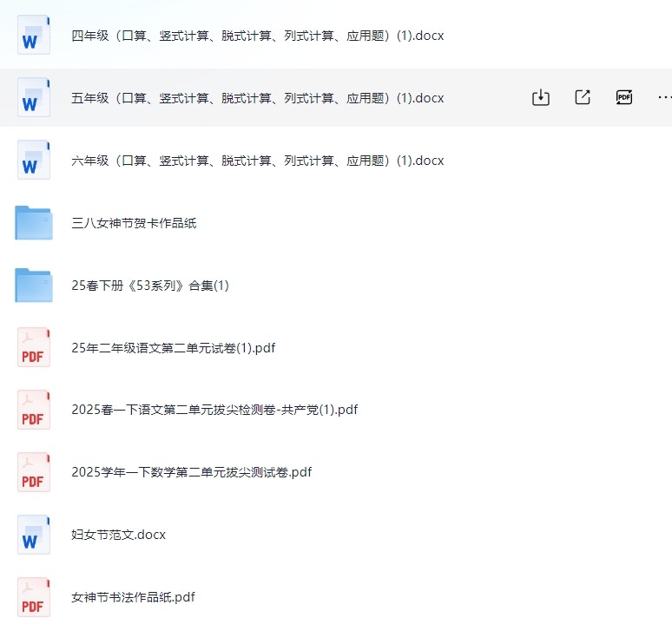
Task: Click the convert to PDF icon
Action: pyautogui.click(x=624, y=97)
